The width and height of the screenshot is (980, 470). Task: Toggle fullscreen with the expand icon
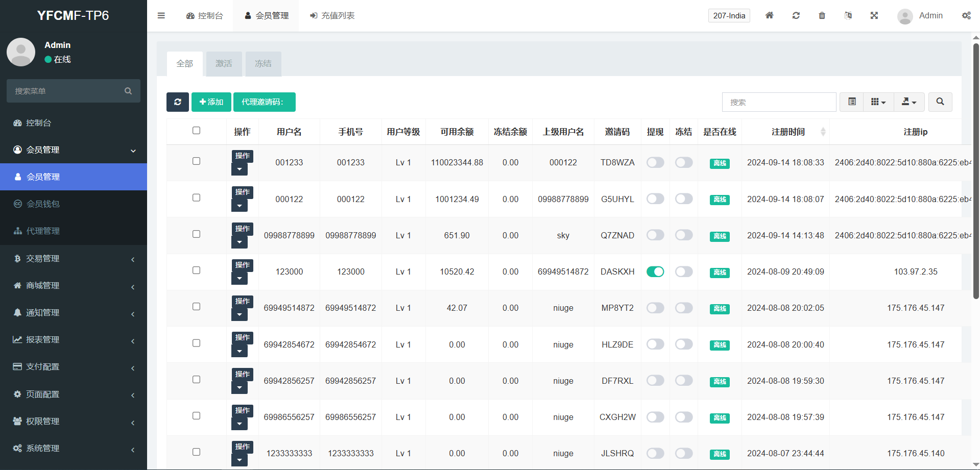click(x=874, y=16)
